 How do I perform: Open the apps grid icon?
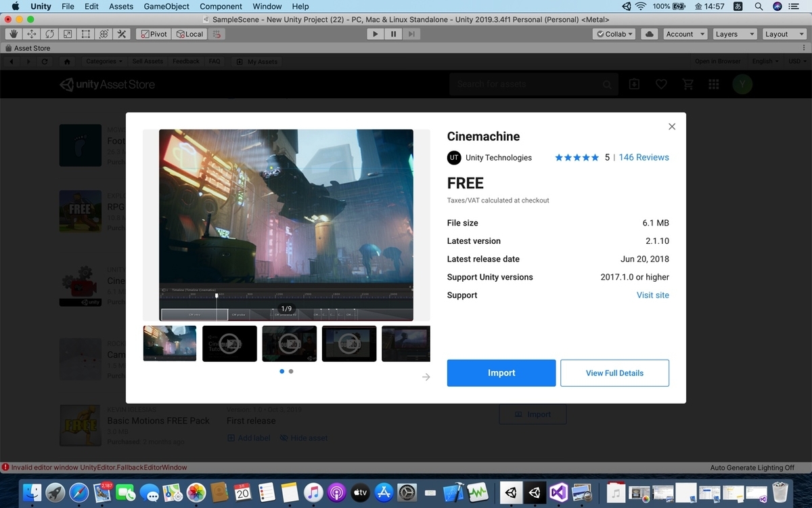[713, 85]
